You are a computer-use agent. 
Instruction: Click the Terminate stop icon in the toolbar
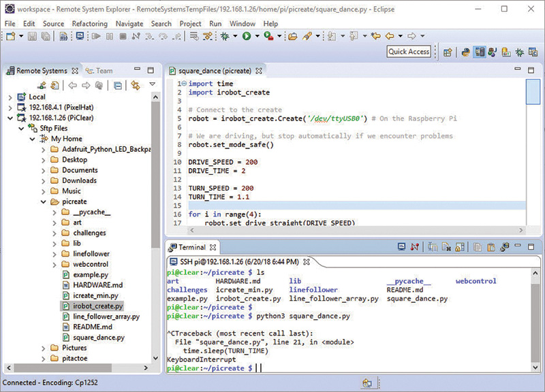123,36
